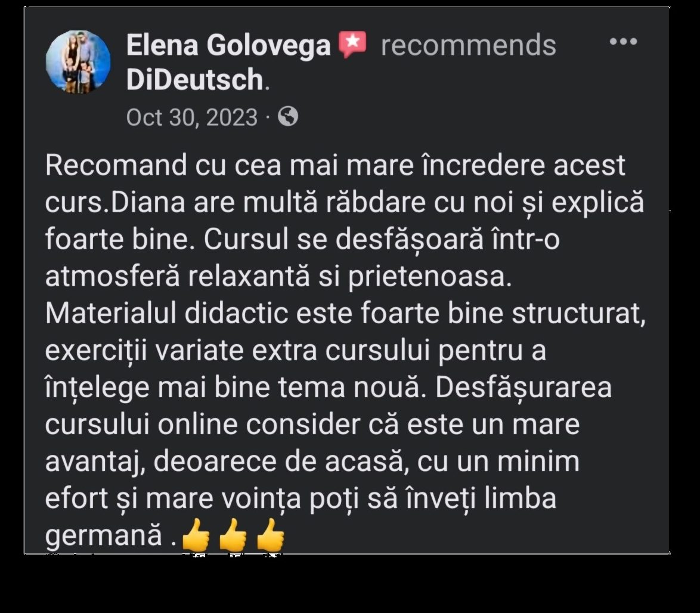This screenshot has height=613, width=700.
Task: Click the word "germană" at the review end
Action: pos(104,535)
